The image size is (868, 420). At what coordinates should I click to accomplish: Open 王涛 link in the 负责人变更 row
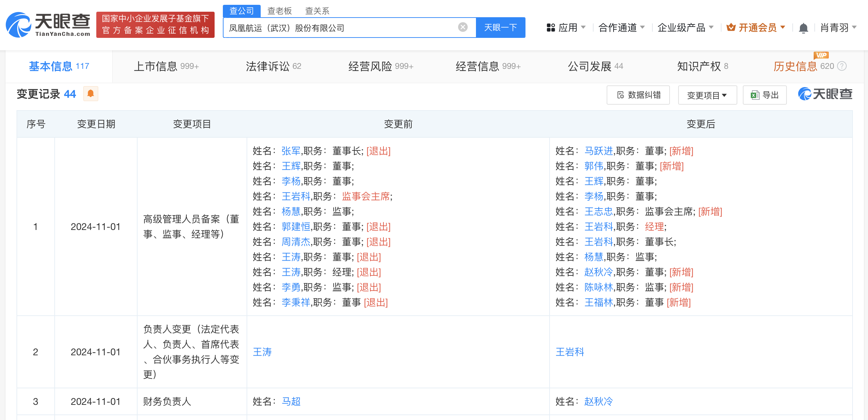pyautogui.click(x=262, y=352)
